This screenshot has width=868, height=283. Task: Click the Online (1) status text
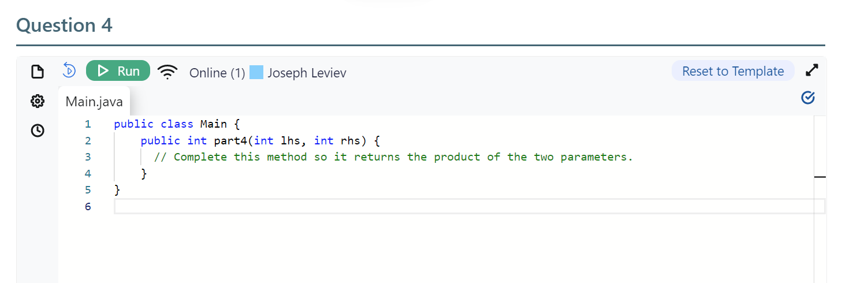[x=217, y=73]
